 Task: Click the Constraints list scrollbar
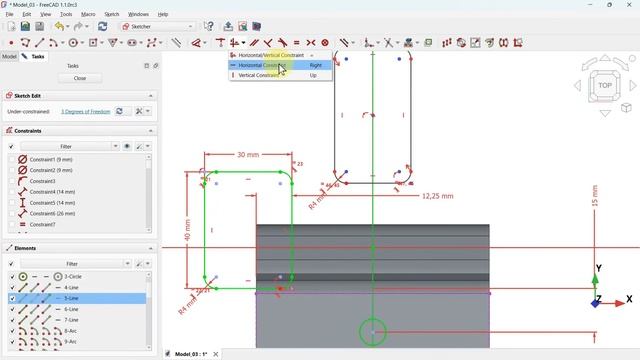149,194
